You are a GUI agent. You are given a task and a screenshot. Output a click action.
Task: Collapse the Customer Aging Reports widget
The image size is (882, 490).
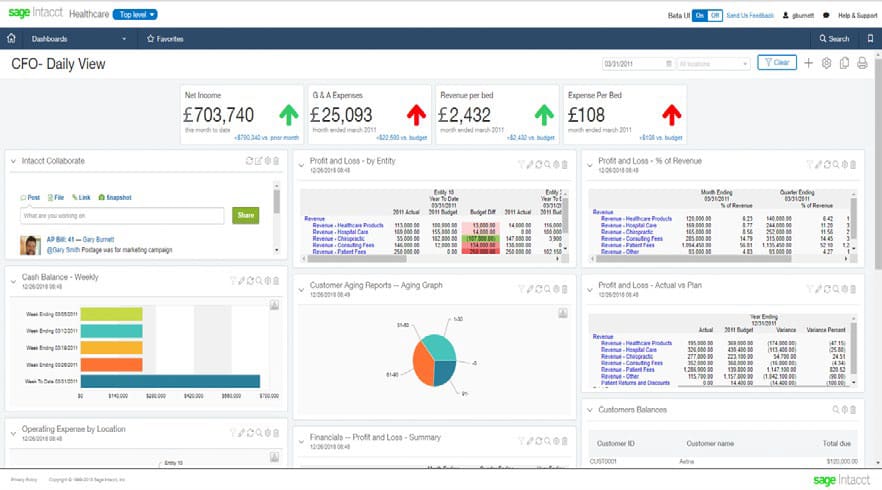(x=302, y=289)
